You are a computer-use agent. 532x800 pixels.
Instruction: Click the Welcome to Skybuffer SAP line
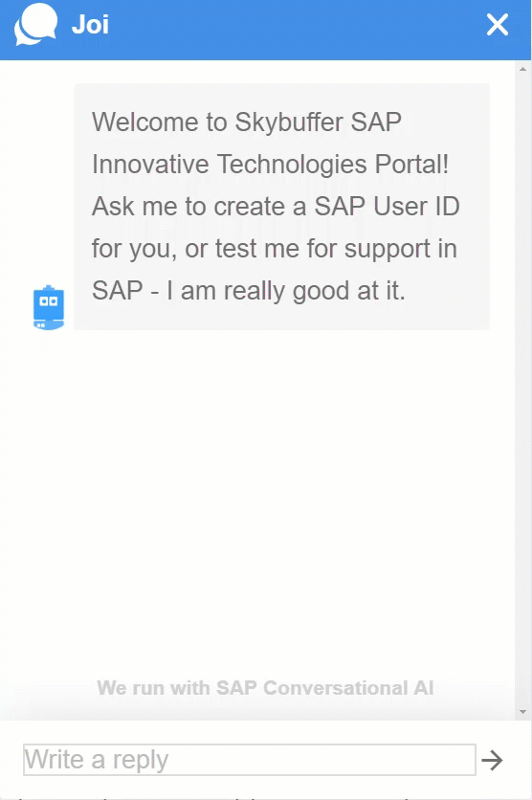point(246,122)
